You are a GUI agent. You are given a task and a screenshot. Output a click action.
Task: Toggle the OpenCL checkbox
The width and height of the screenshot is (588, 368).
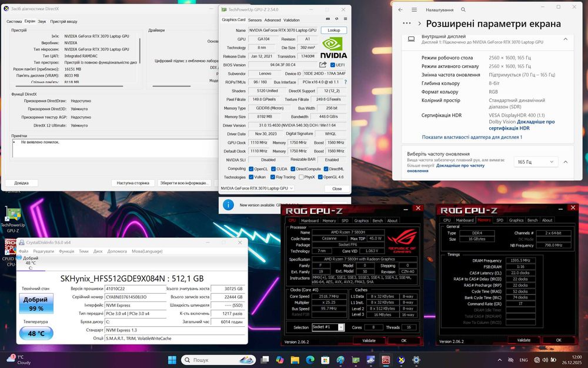(x=251, y=169)
